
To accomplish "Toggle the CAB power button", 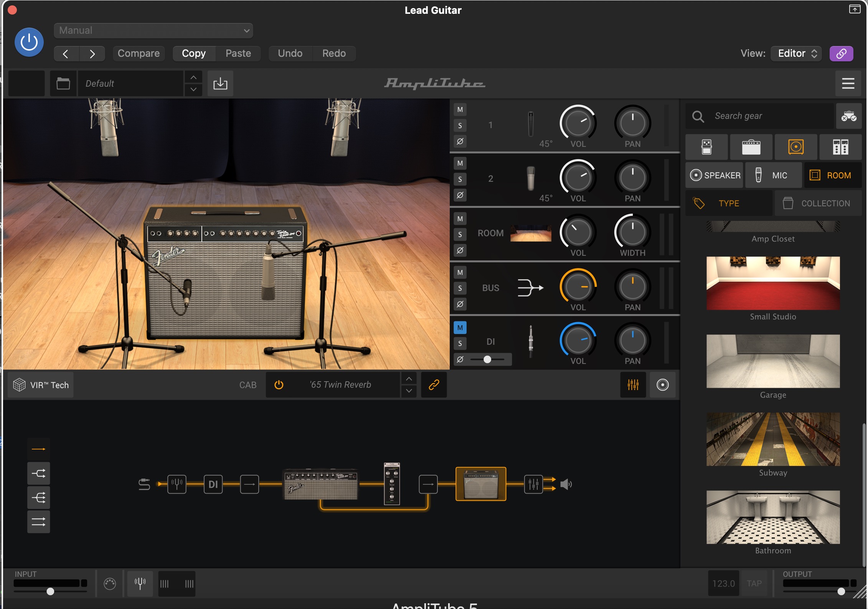I will [279, 385].
